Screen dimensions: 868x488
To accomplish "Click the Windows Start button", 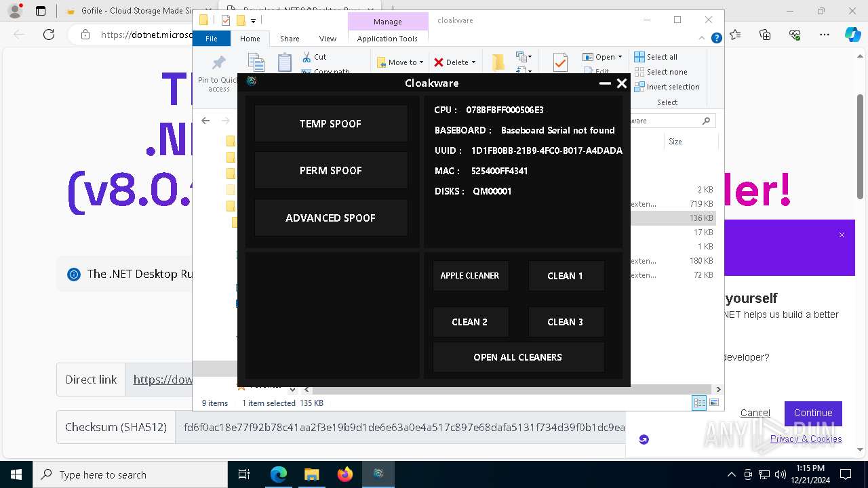I will pos(16,474).
